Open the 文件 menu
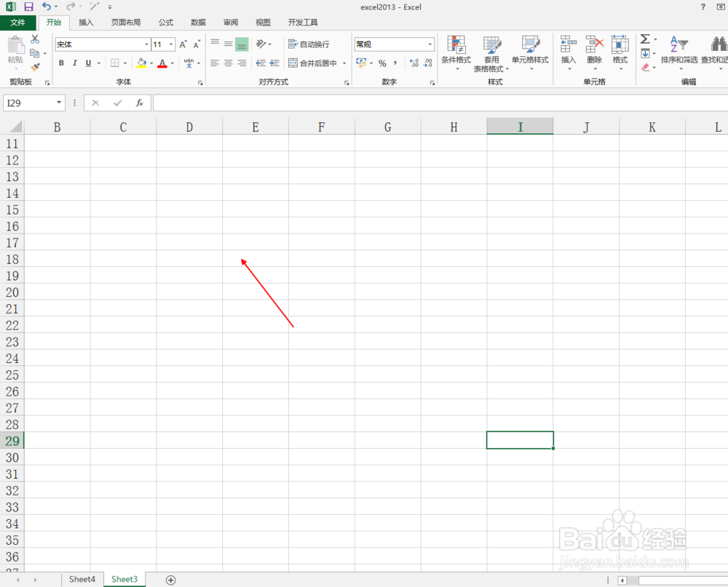 19,22
